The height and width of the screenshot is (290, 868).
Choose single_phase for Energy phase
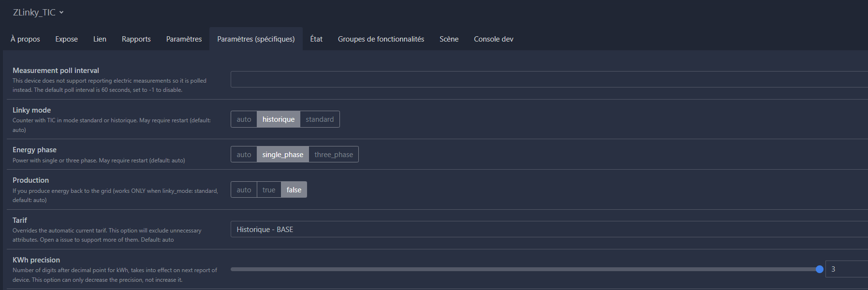(x=283, y=155)
